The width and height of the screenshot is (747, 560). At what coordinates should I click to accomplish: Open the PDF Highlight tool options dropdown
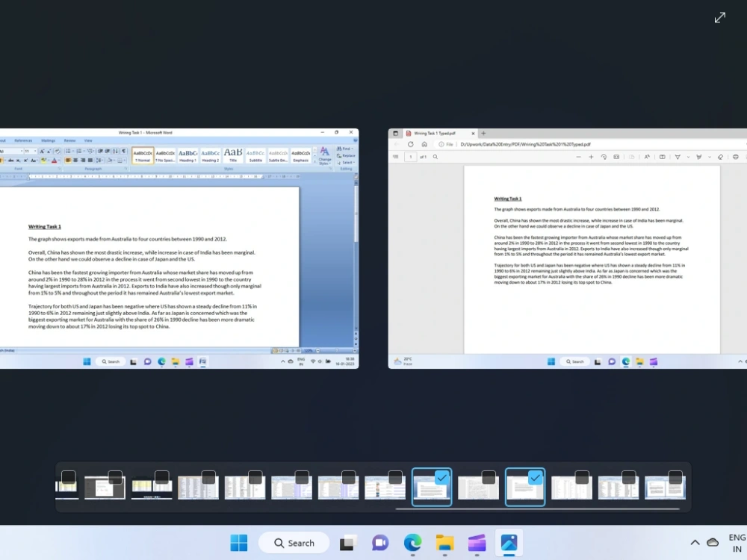click(x=710, y=157)
